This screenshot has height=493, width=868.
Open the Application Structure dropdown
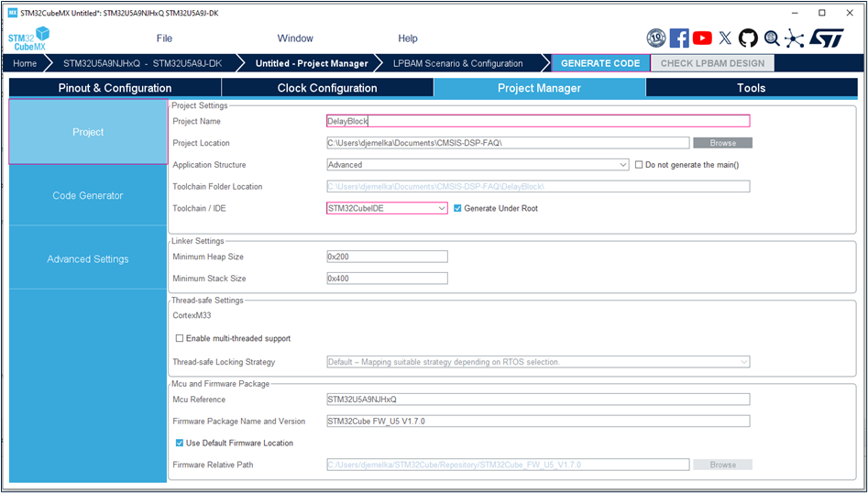[478, 165]
